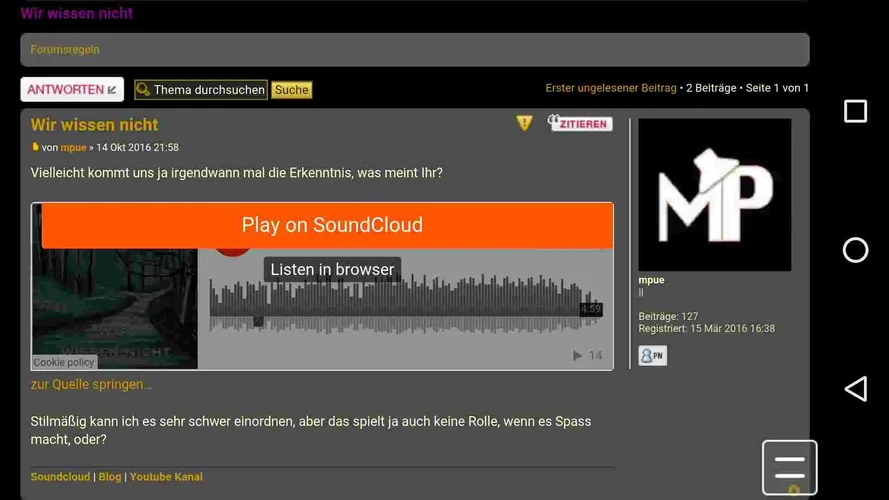Open Erster ungelesener Beitrag link
889x500 pixels.
tap(611, 88)
